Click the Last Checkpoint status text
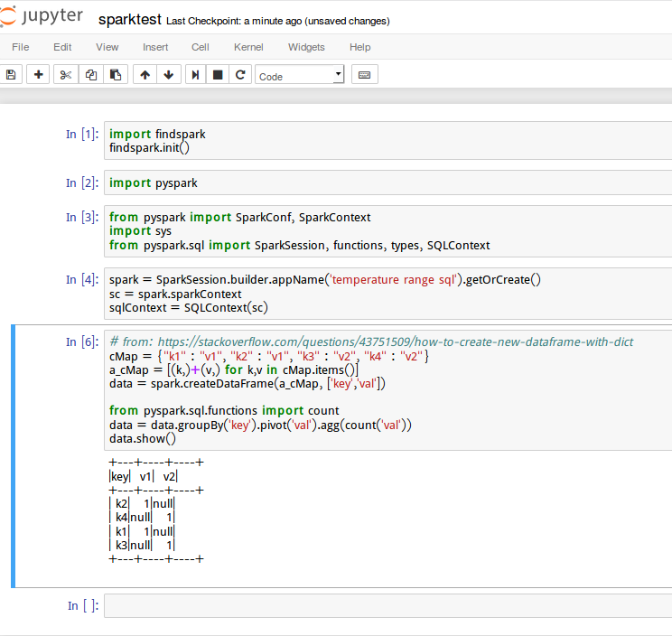672x636 pixels. 278,21
